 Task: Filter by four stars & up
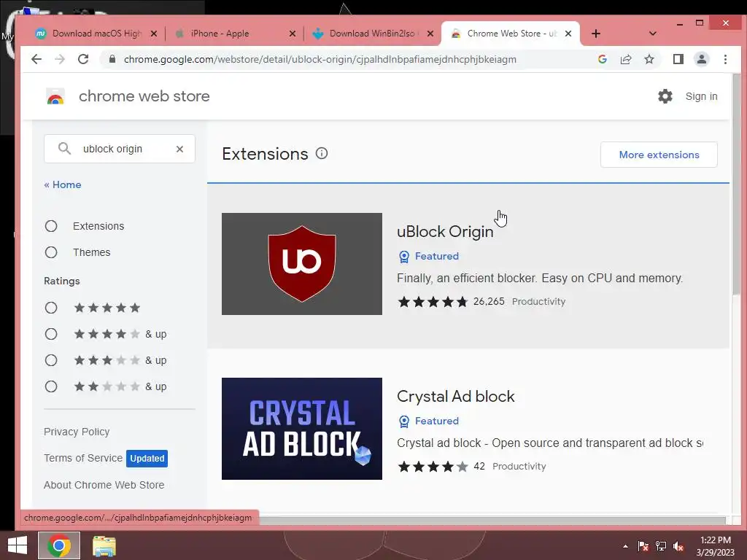tap(51, 334)
